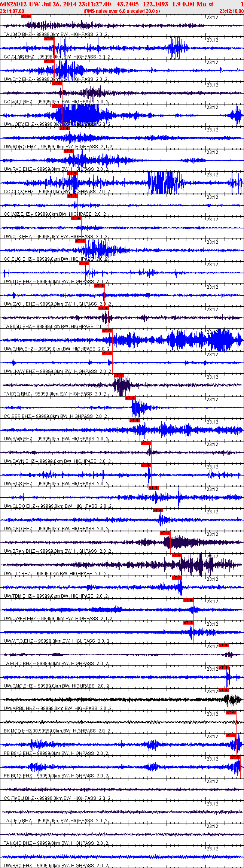The width and height of the screenshot is (244, 868).
Task: Click the event ID 60828012 in the header
Action: pyautogui.click(x=13, y=4)
